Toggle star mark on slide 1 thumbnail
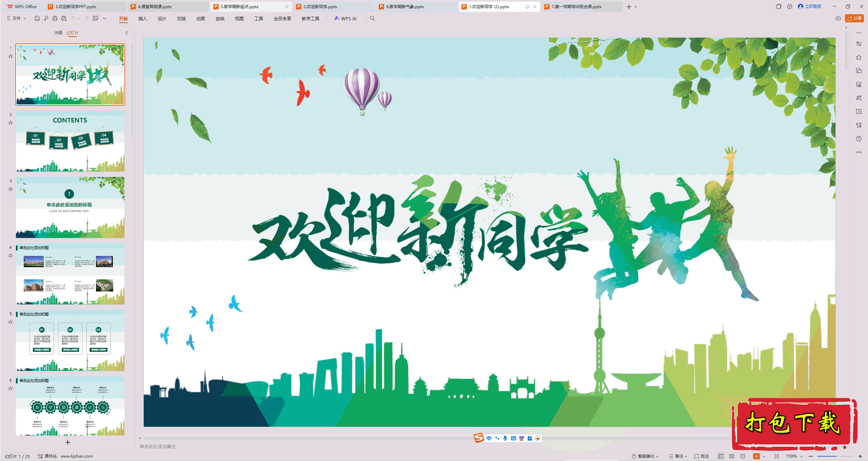 coord(11,56)
